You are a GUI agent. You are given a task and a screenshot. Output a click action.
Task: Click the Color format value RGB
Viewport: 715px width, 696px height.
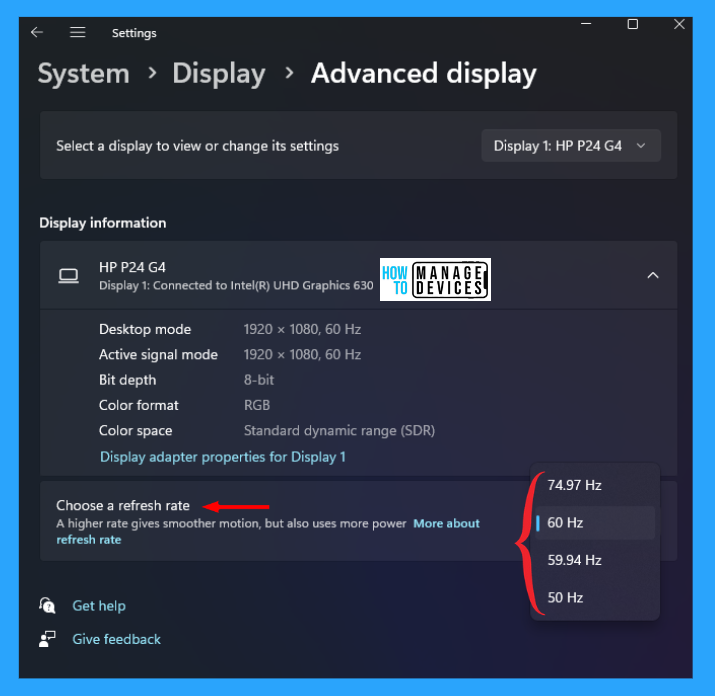pyautogui.click(x=257, y=405)
